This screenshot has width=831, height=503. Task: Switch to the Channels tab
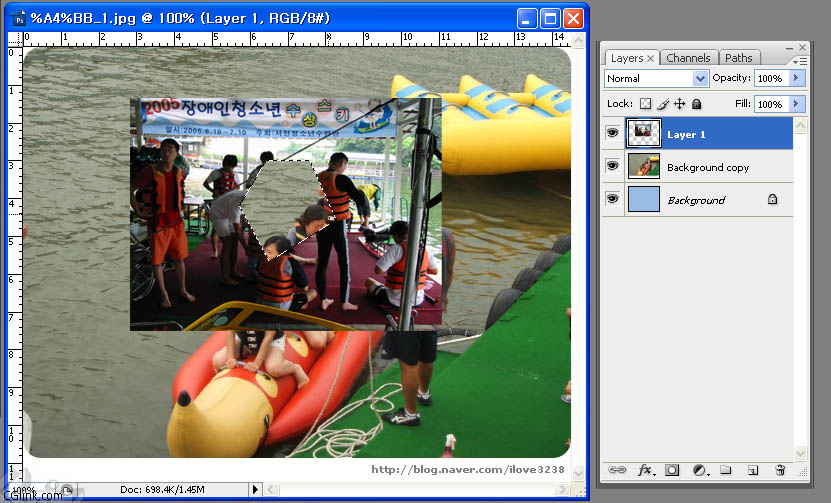coord(688,58)
